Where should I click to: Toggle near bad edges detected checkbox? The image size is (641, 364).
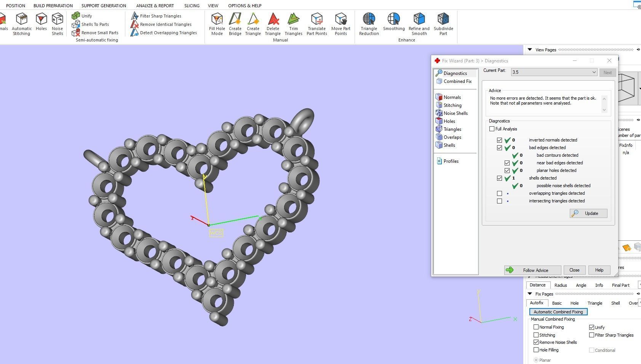(x=507, y=163)
